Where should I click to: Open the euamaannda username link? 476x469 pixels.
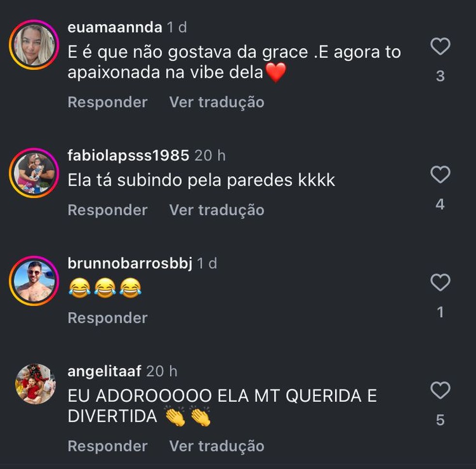coord(115,28)
